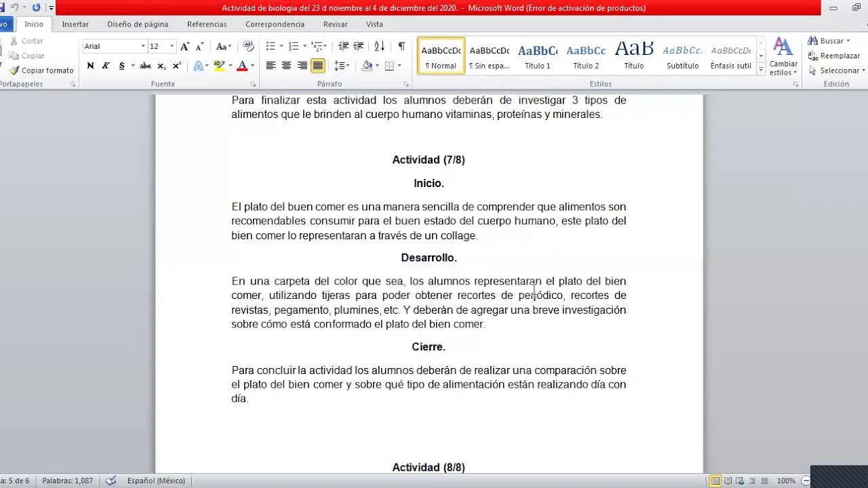Click the Bullets list icon
This screenshot has width=868, height=488.
point(271,46)
